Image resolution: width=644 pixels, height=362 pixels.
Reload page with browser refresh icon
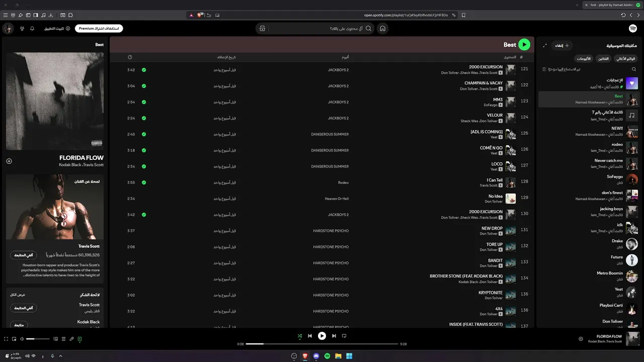pos(623,15)
